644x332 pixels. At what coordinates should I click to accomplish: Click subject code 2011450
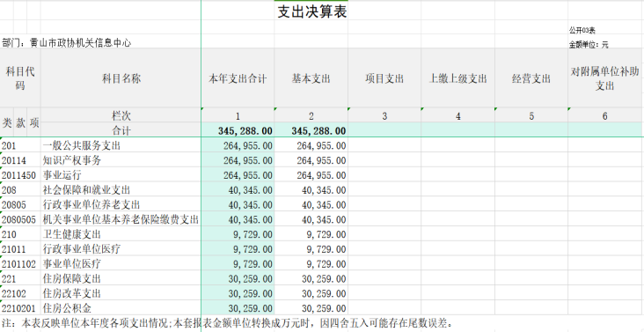pyautogui.click(x=20, y=175)
